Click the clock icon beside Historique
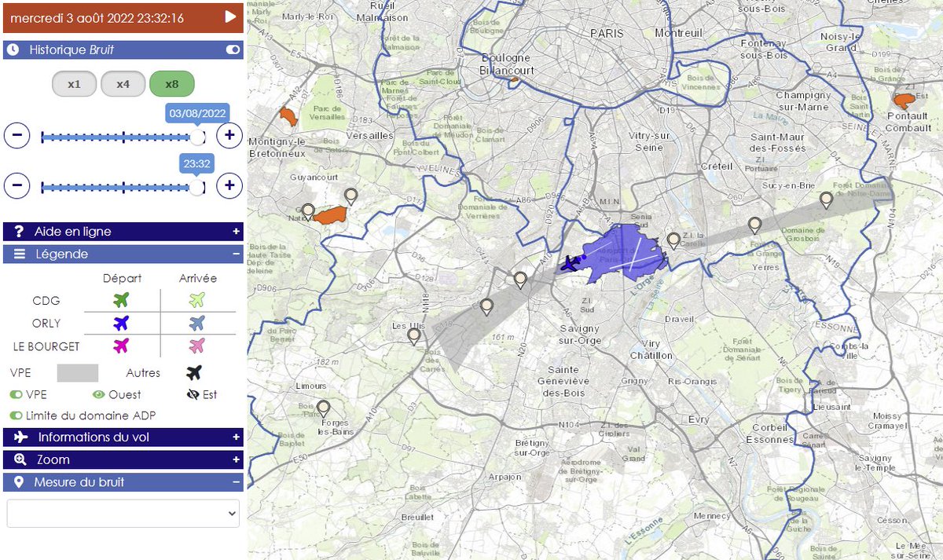 click(13, 49)
